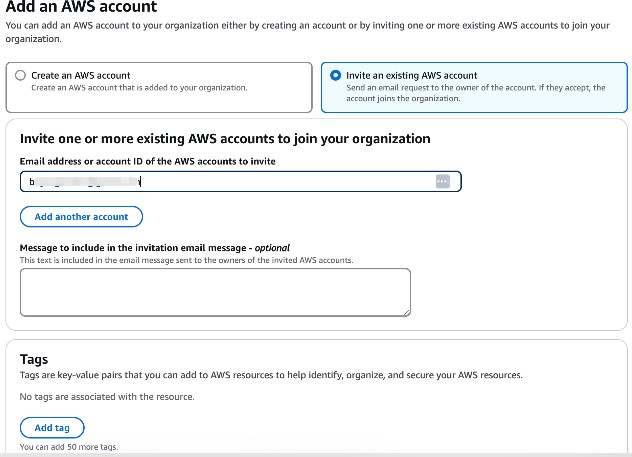Click the Invite one or more existing accounts heading
Image resolution: width=632 pixels, height=457 pixels.
(x=225, y=139)
